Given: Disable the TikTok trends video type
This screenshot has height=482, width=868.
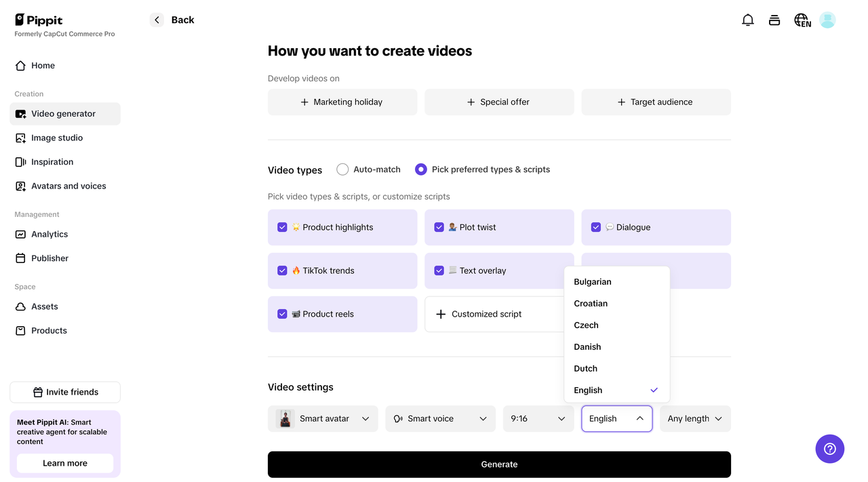Looking at the screenshot, I should coord(282,270).
